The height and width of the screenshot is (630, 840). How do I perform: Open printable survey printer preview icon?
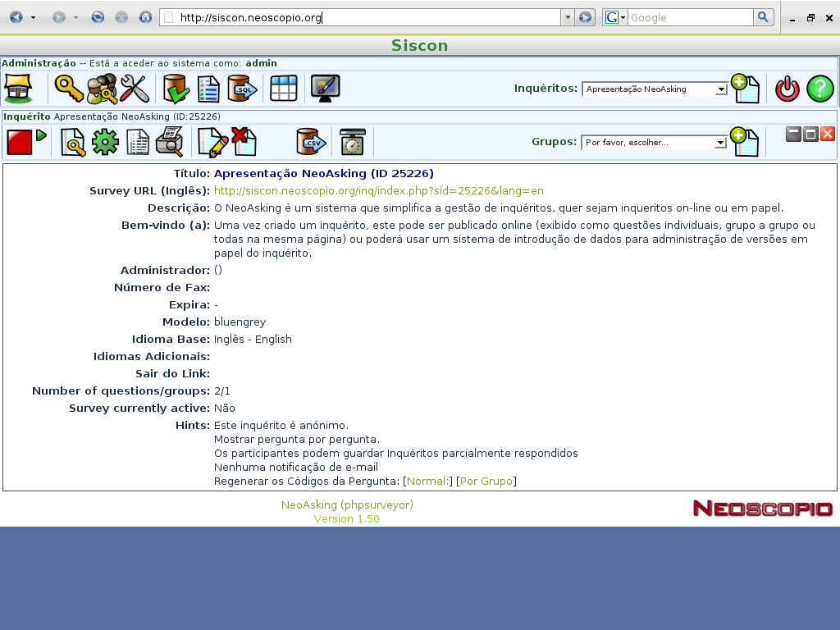click(170, 142)
